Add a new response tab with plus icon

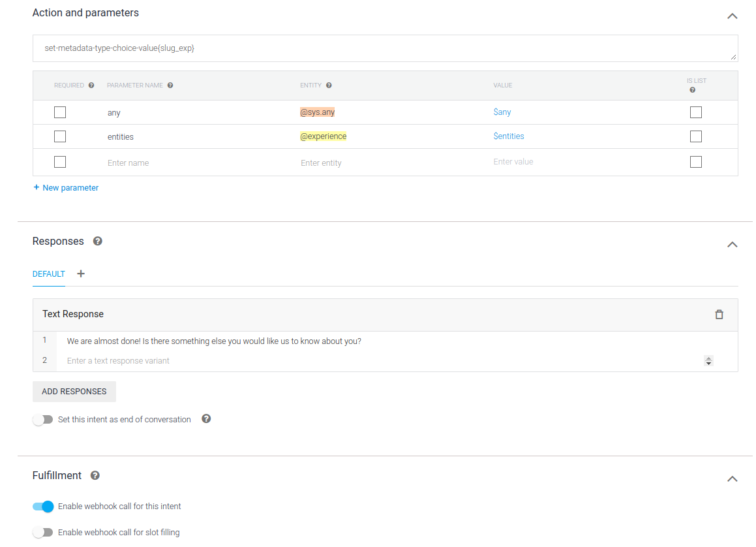pos(81,273)
